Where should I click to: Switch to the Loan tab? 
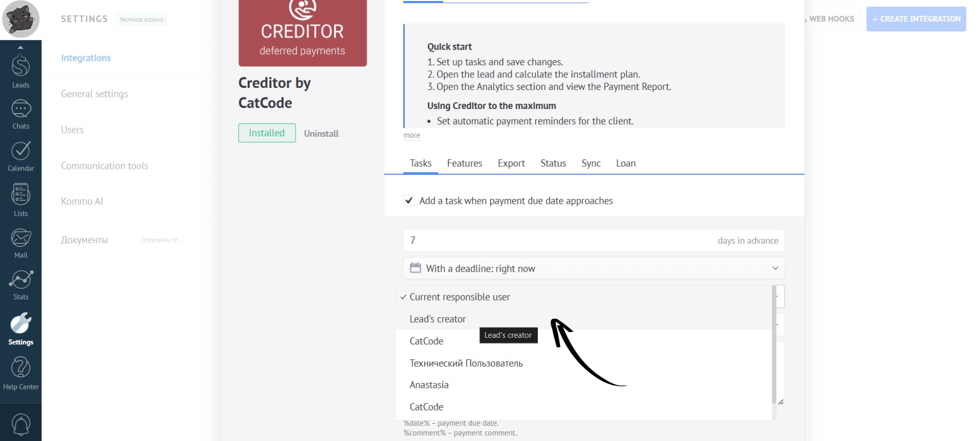pyautogui.click(x=626, y=163)
